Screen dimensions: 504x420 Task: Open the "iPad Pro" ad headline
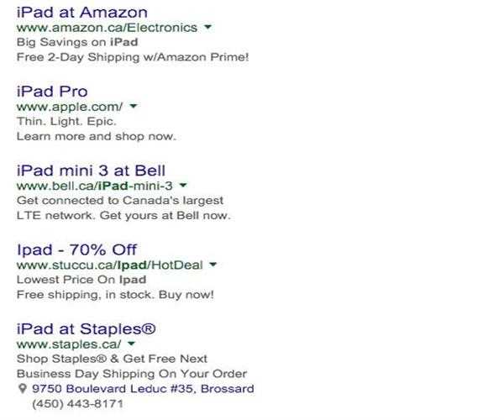52,92
